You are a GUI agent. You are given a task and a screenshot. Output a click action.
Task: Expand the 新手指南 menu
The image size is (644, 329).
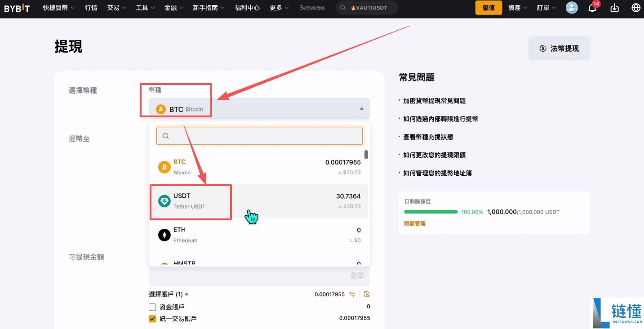(209, 8)
